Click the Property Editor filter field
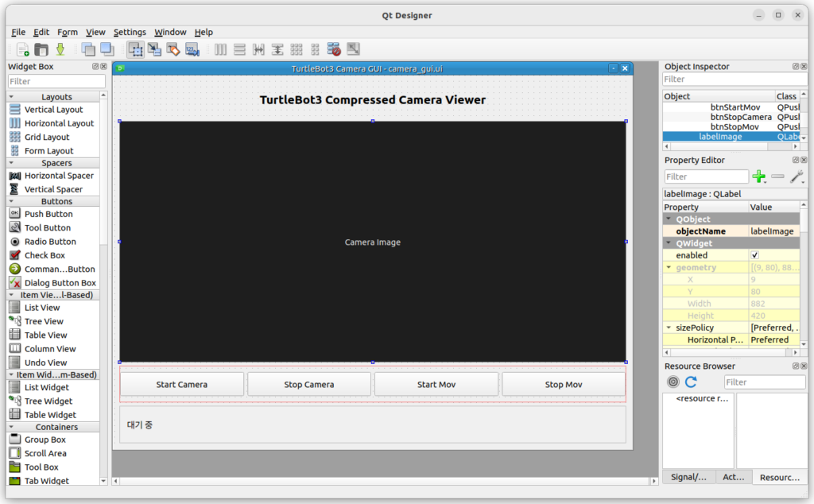Viewport: 814px width, 504px height. click(706, 176)
